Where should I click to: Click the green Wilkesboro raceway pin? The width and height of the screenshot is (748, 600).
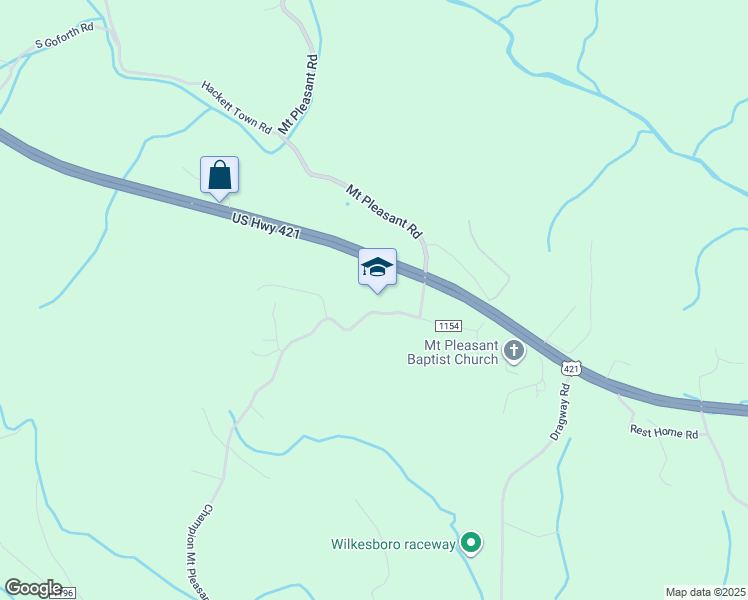[x=471, y=543]
